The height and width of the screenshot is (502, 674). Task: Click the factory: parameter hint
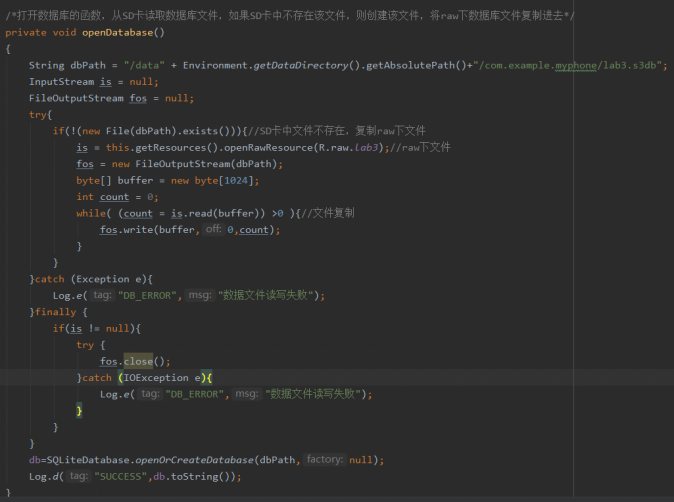325,459
